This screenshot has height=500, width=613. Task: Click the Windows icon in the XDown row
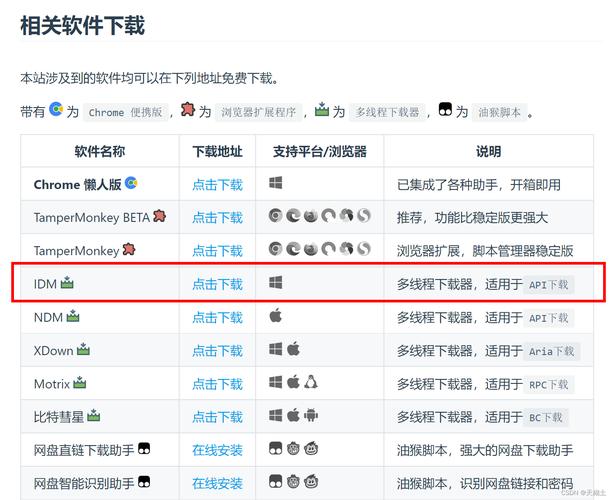pyautogui.click(x=276, y=349)
